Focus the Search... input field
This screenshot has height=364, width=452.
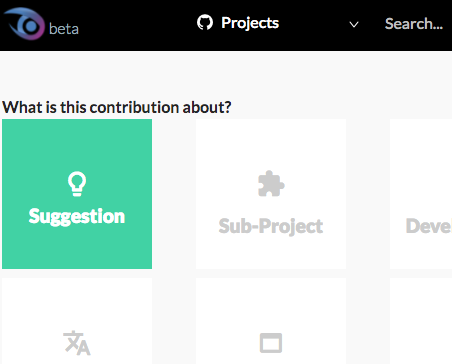414,24
